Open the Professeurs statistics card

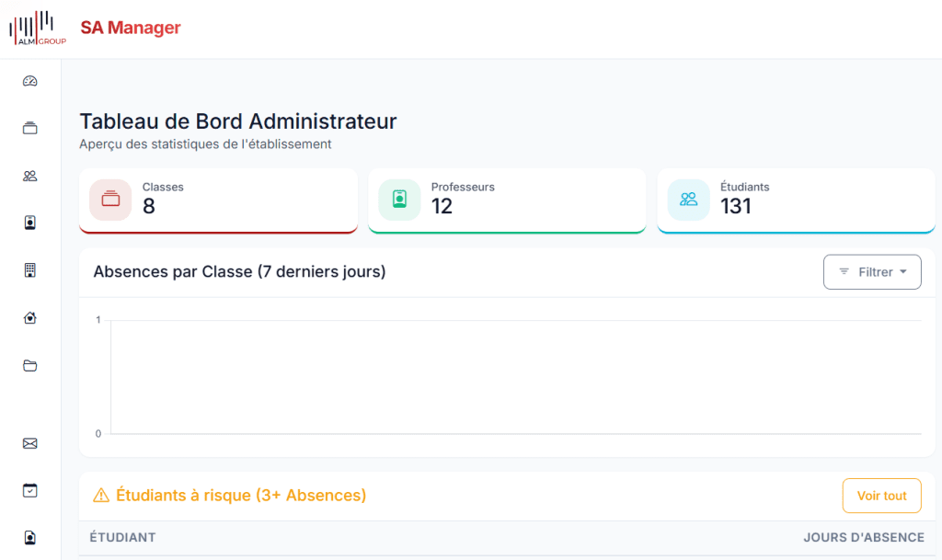point(507,200)
